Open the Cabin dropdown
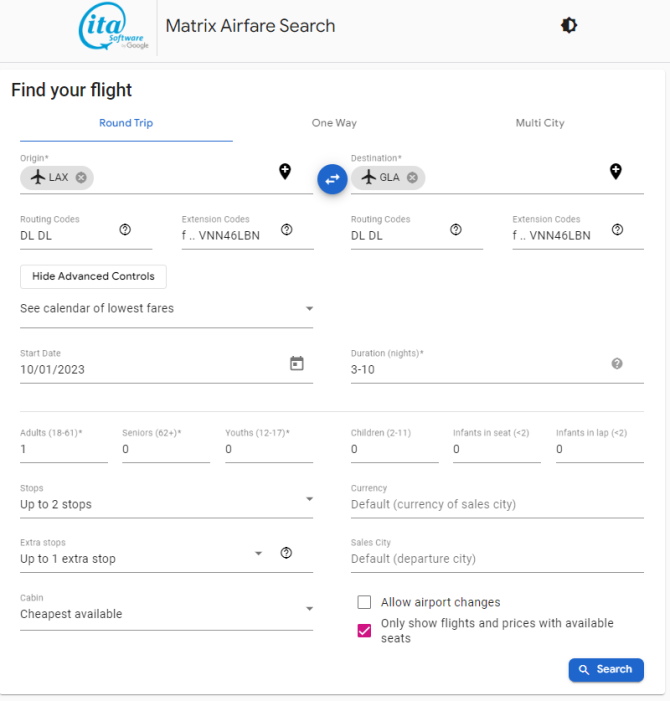The width and height of the screenshot is (670, 701). click(x=166, y=609)
